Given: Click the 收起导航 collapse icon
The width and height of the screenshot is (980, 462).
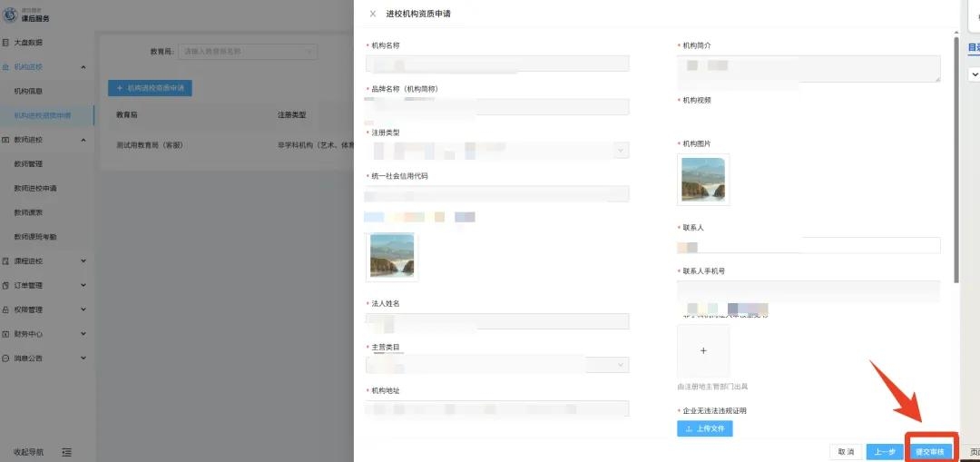Looking at the screenshot, I should (66, 451).
